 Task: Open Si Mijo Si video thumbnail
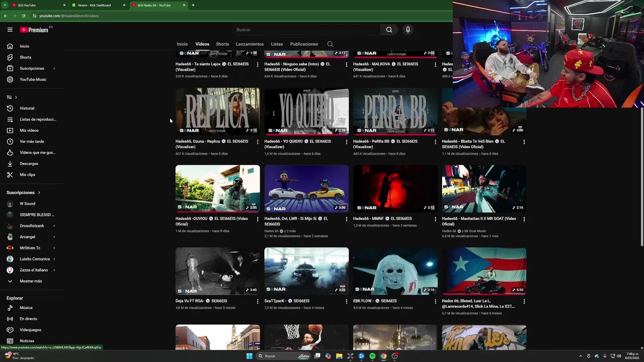click(x=306, y=189)
